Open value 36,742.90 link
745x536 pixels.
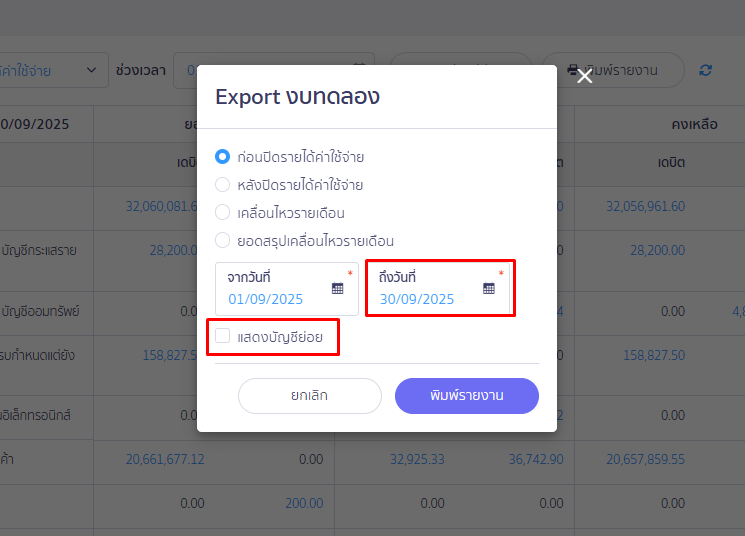[536, 459]
